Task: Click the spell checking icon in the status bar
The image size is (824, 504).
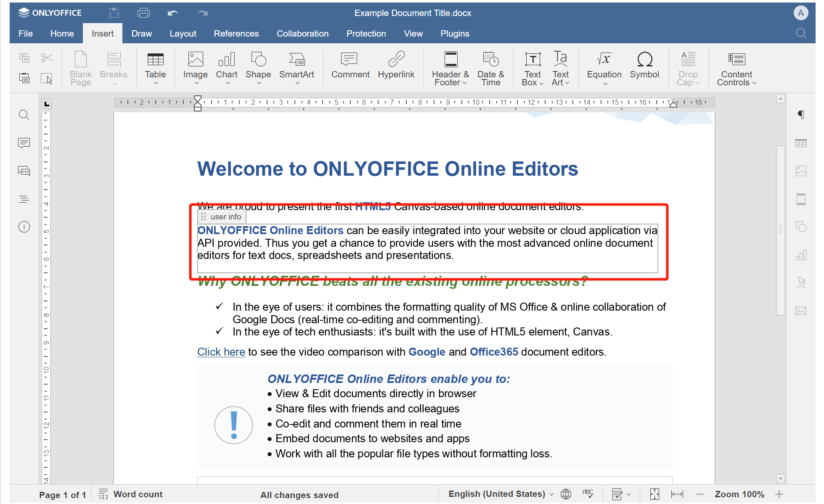Action: click(x=588, y=494)
